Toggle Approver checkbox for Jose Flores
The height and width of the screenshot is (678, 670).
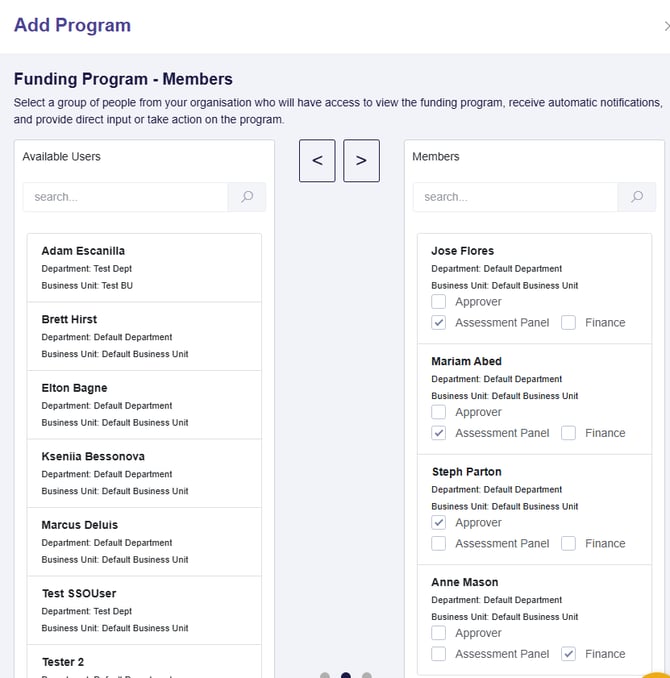pos(439,302)
